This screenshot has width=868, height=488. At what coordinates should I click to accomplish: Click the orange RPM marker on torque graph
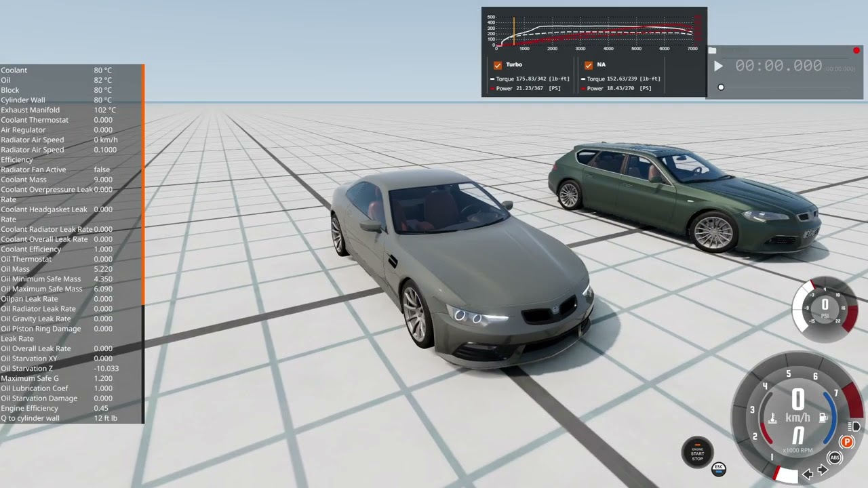click(514, 32)
